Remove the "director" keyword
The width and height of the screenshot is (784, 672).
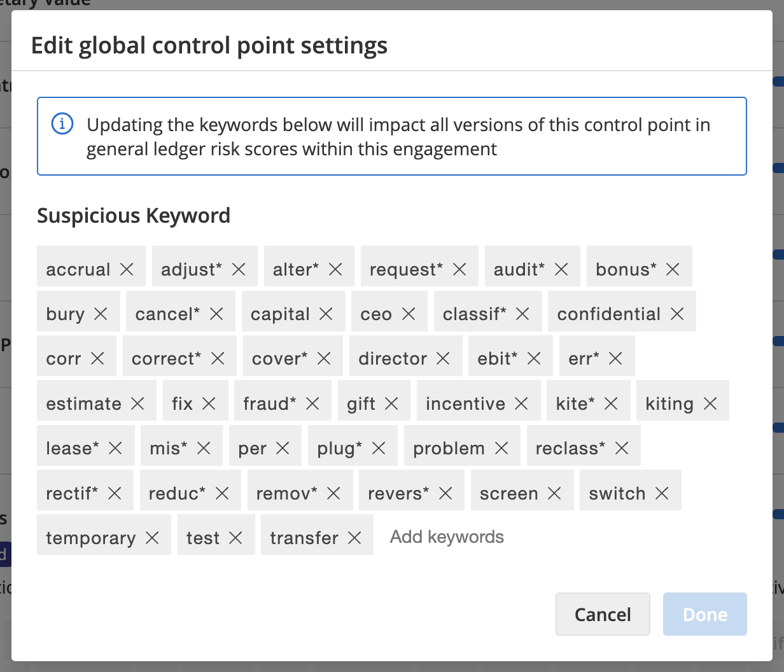[x=444, y=358]
